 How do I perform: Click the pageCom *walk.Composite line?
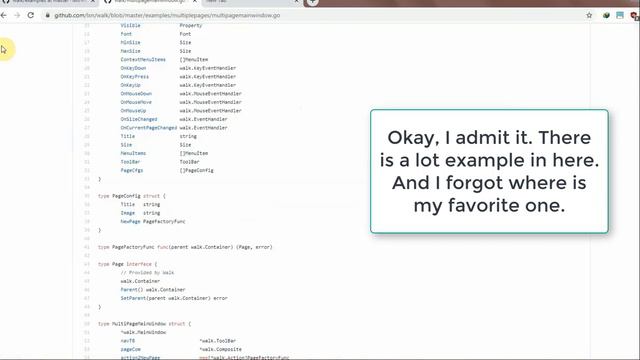tap(181, 349)
